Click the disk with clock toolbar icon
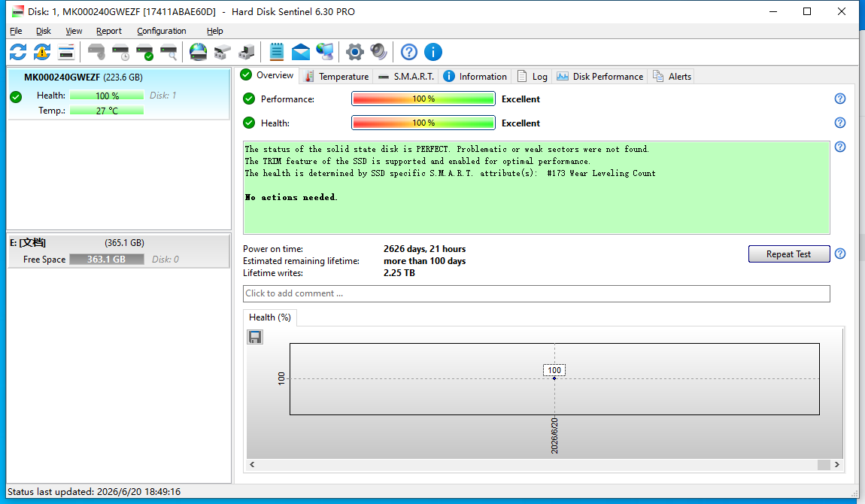This screenshot has width=865, height=504. pyautogui.click(x=120, y=53)
